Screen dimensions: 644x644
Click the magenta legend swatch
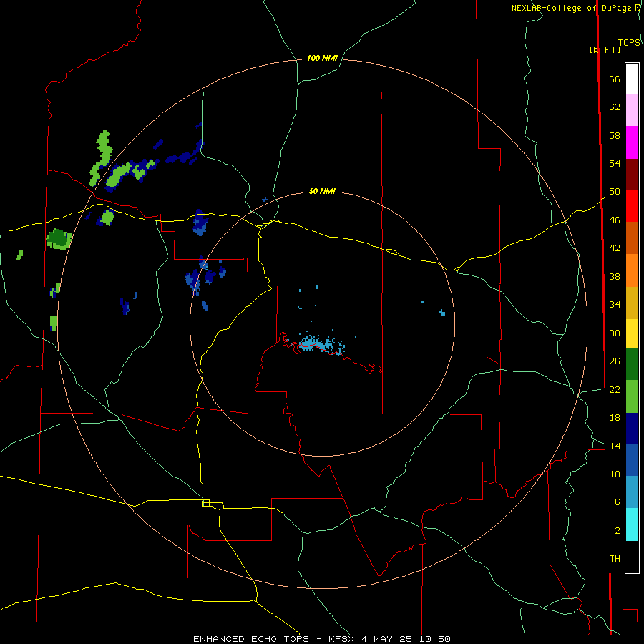[x=632, y=142]
